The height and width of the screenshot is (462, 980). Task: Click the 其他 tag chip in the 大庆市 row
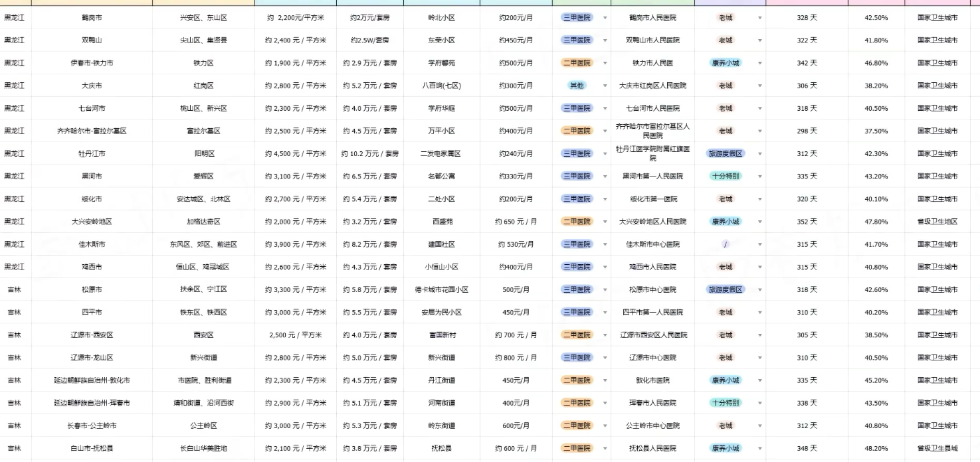coord(576,86)
